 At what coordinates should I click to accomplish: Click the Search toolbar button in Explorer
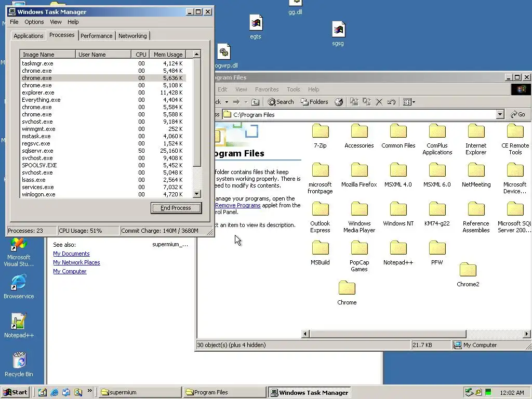click(x=281, y=102)
